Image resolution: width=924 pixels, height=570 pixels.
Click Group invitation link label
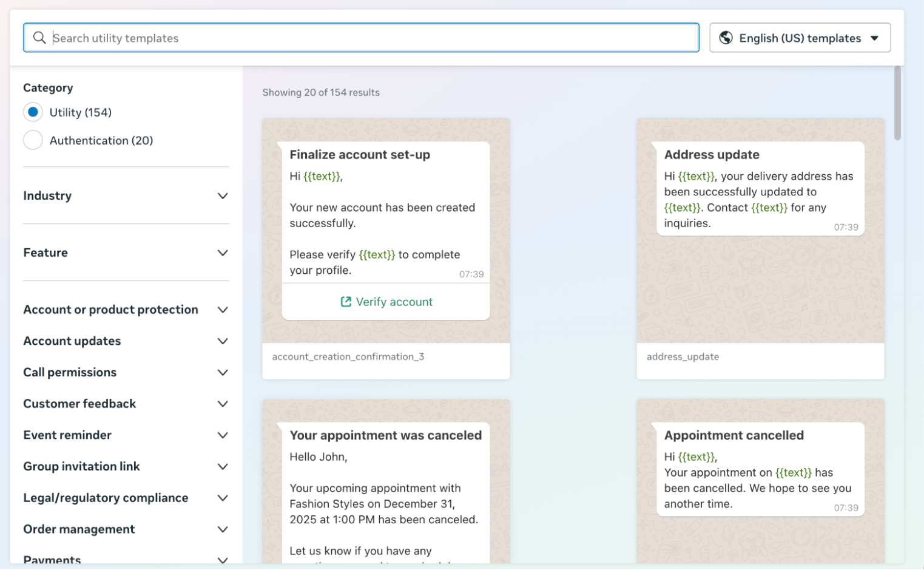(x=81, y=467)
